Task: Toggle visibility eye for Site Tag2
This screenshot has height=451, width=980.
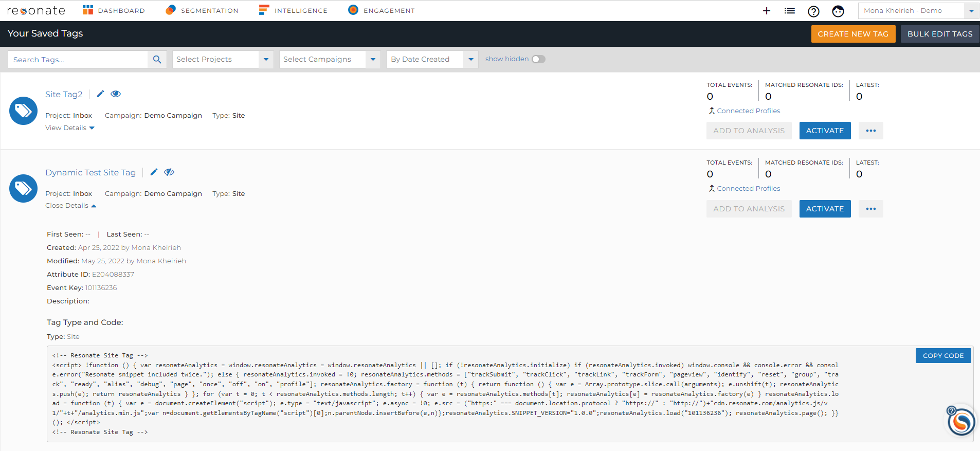Action: (x=116, y=94)
